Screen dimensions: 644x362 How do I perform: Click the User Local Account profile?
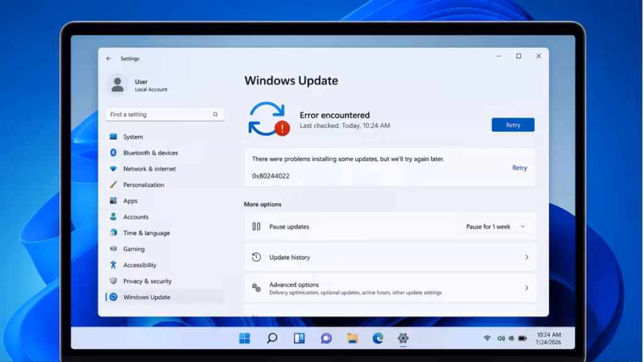coord(138,85)
